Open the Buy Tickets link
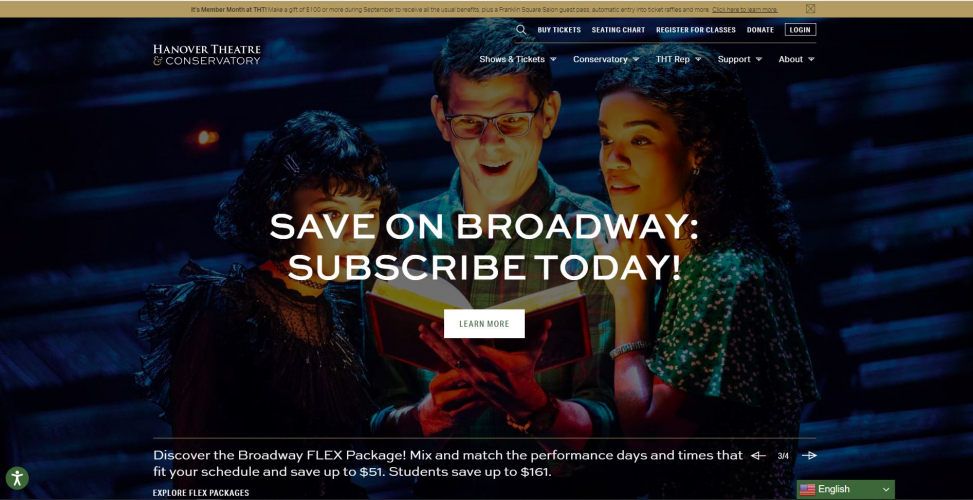 tap(559, 30)
